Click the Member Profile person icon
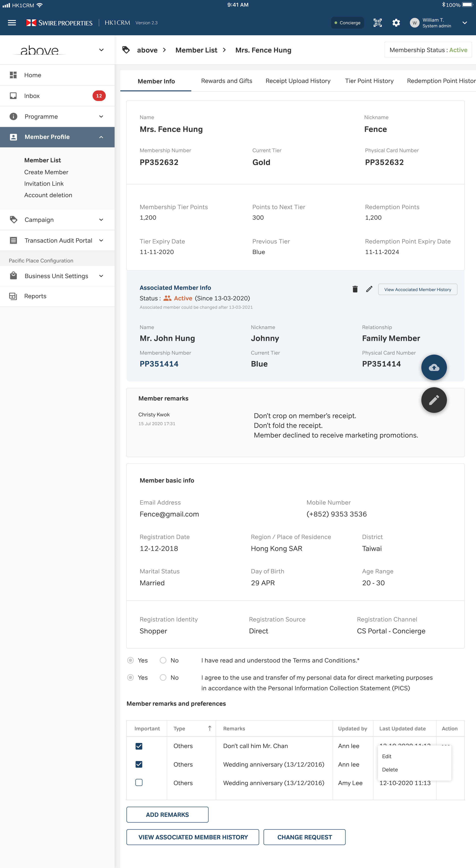 (x=13, y=137)
